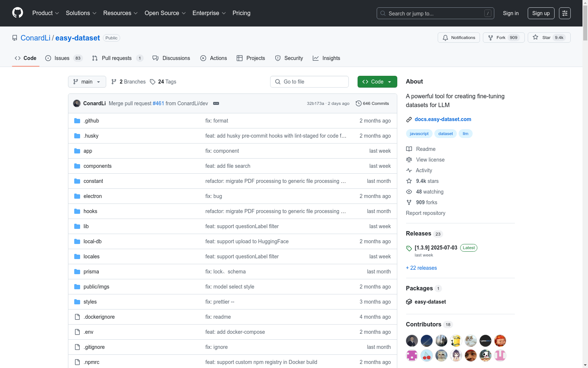This screenshot has width=588, height=368.
Task: Expand the green Code dropdown button
Action: pyautogui.click(x=377, y=82)
